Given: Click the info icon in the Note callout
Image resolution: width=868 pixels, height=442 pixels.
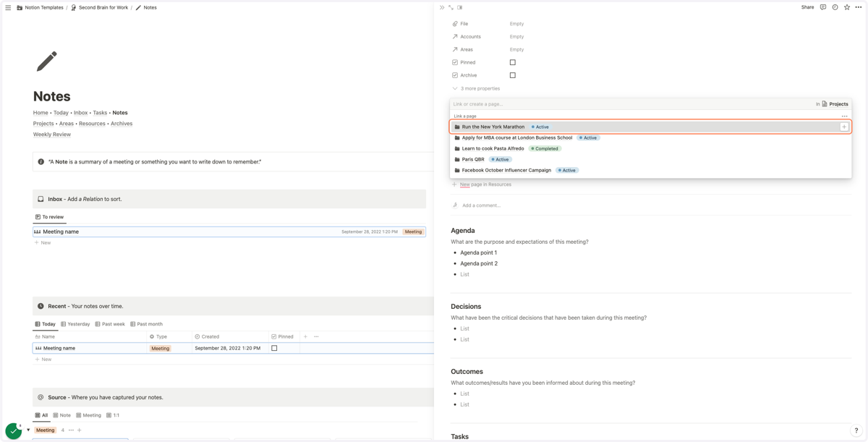Looking at the screenshot, I should tap(41, 162).
